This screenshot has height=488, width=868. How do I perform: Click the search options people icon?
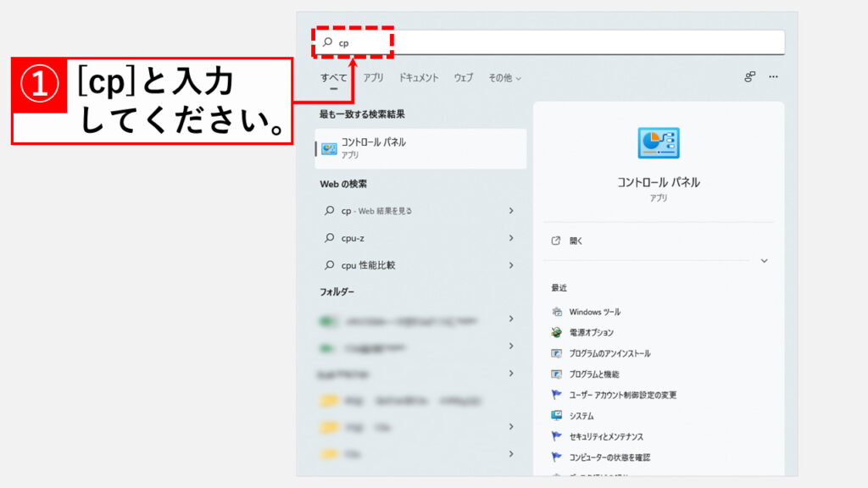[749, 77]
